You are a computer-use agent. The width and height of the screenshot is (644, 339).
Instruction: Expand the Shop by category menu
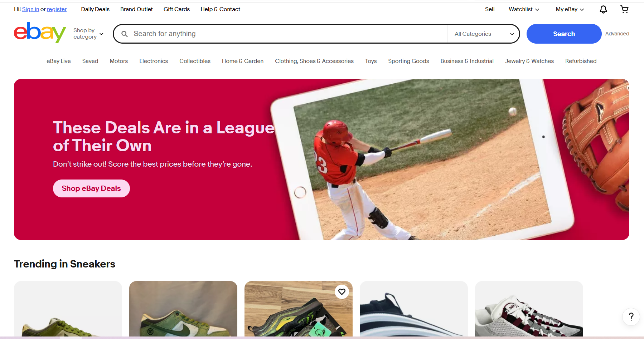(88, 34)
